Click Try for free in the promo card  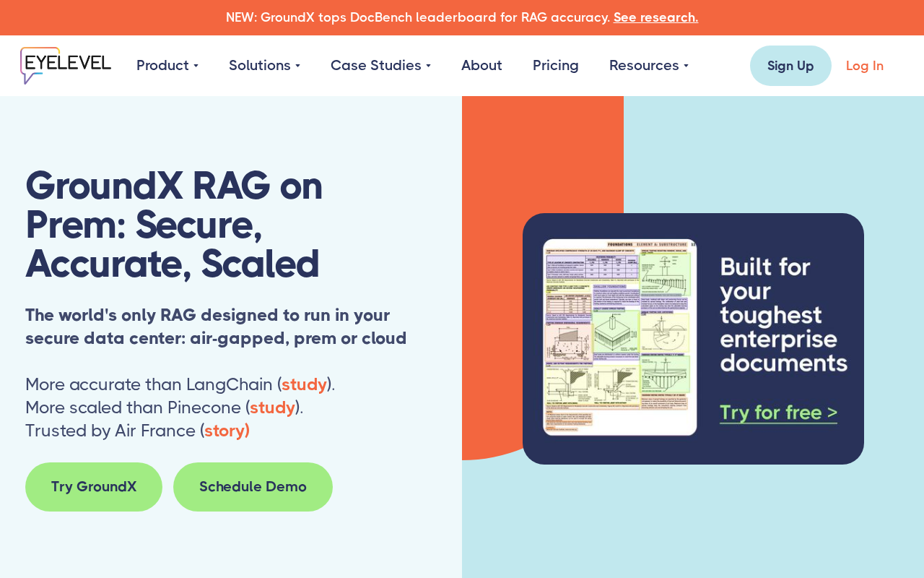[778, 413]
